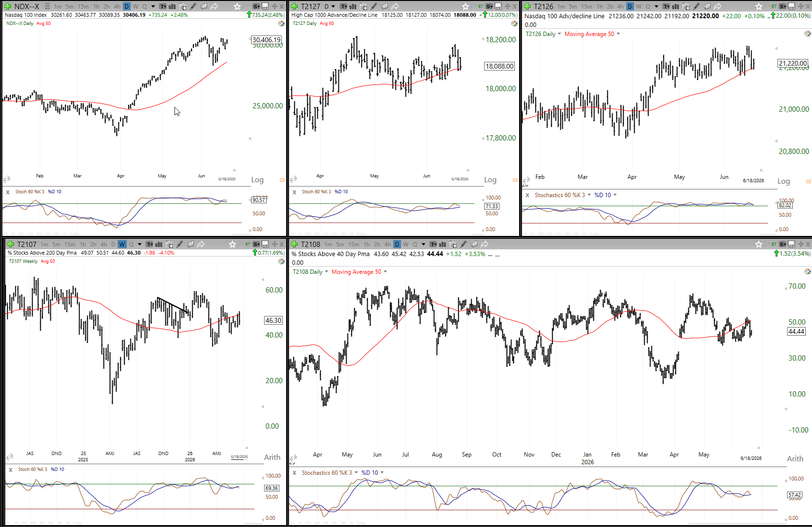Star the NDX--X chart as favorite
Image resolution: width=812 pixels, height=527 pixels.
(237, 6)
